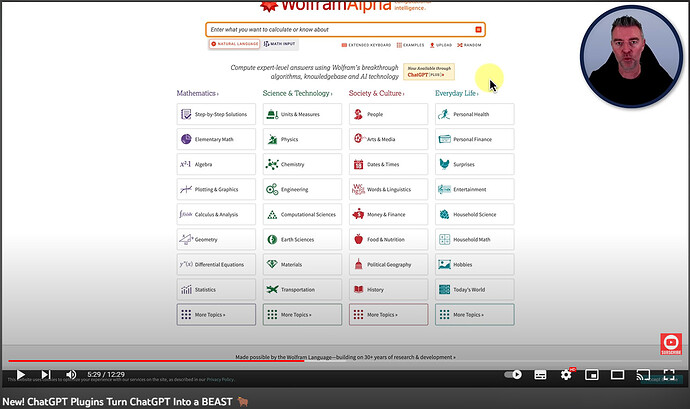The height and width of the screenshot is (409, 690).
Task: Seek on the red video progress bar
Action: 156,361
